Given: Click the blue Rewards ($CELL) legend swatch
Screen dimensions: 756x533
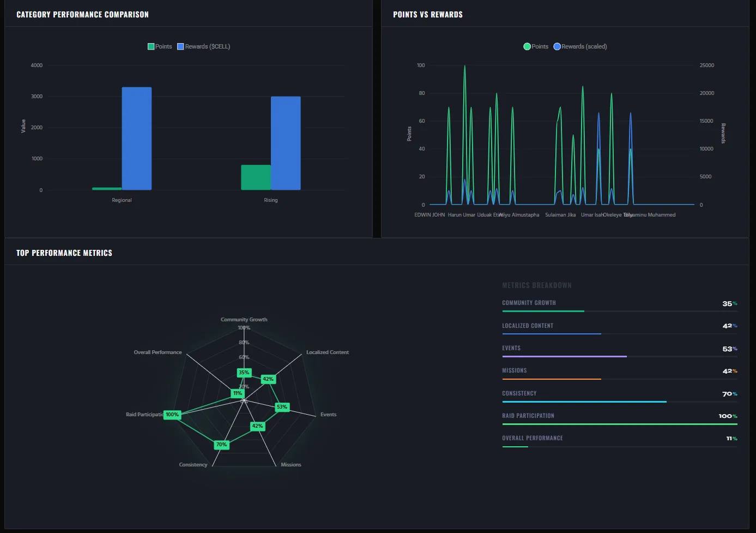Looking at the screenshot, I should click(x=180, y=46).
